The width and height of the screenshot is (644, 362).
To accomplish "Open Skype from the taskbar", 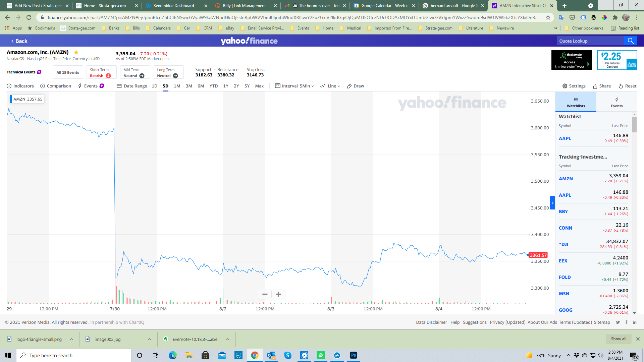I will 288,355.
